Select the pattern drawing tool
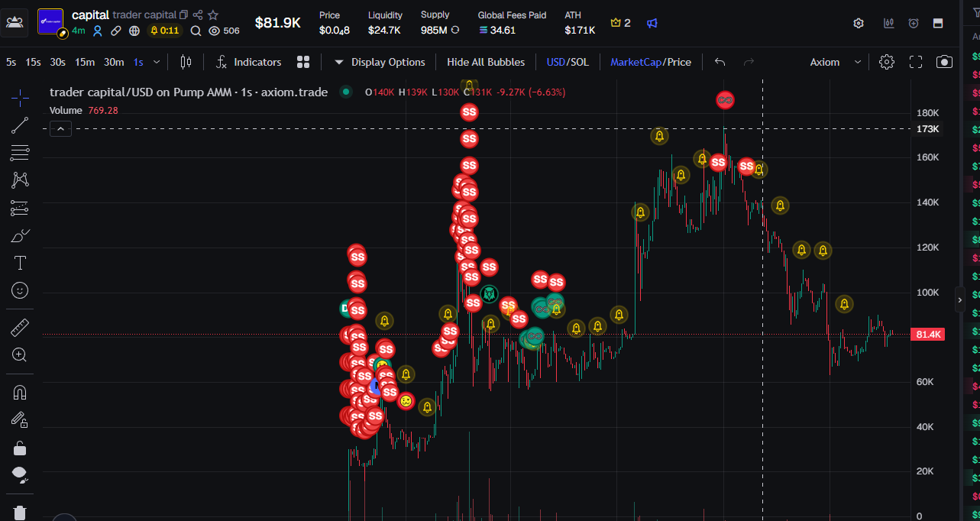Viewport: 980px width, 521px height. (x=20, y=180)
